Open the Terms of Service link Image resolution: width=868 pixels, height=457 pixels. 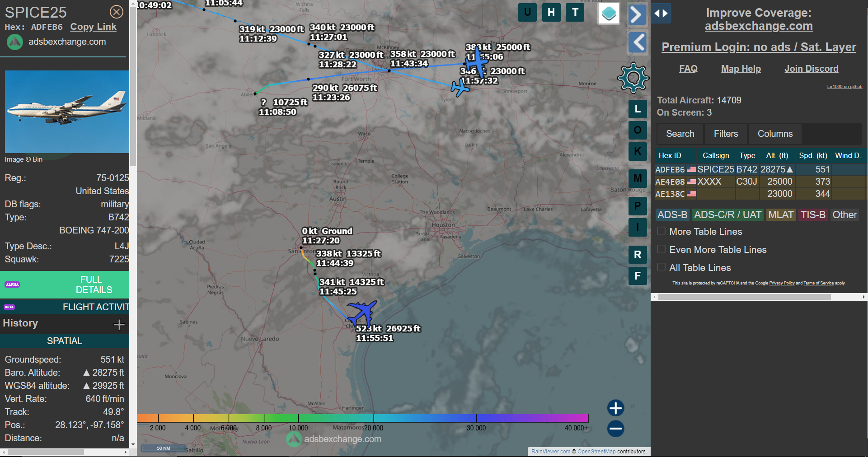(818, 283)
